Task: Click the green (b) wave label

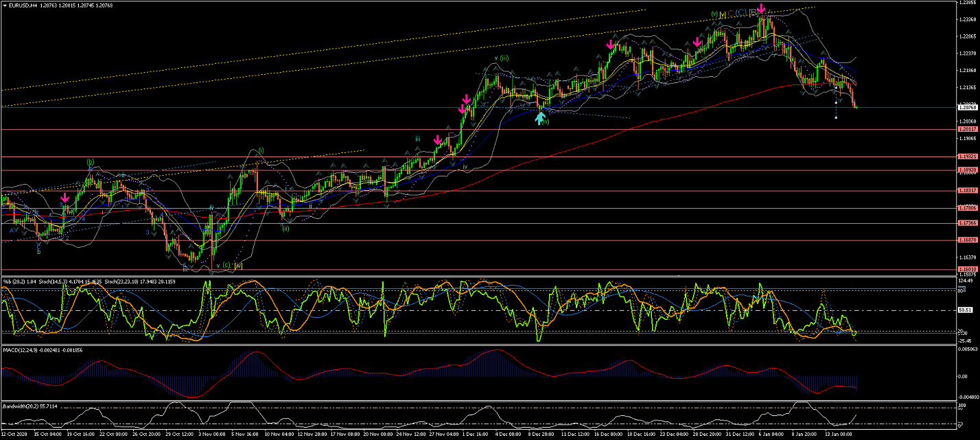Action: point(91,163)
